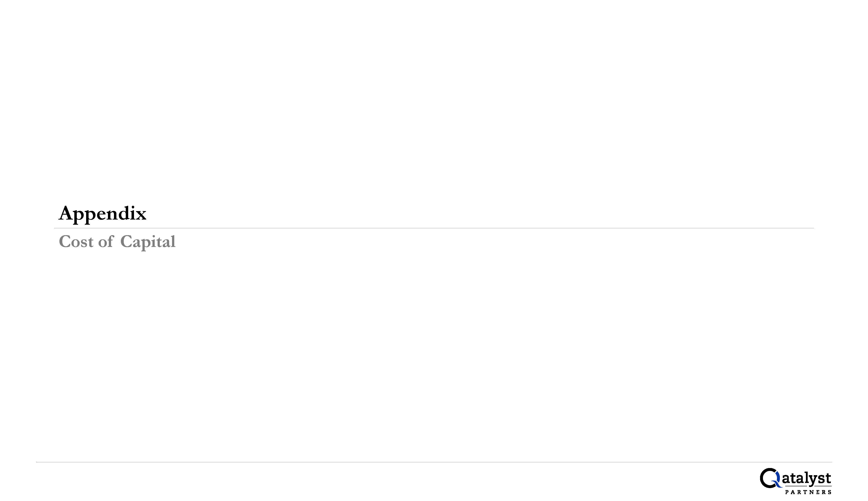This screenshot has width=868, height=501.
Task: Click the letter A of Appendix
Action: click(x=66, y=213)
